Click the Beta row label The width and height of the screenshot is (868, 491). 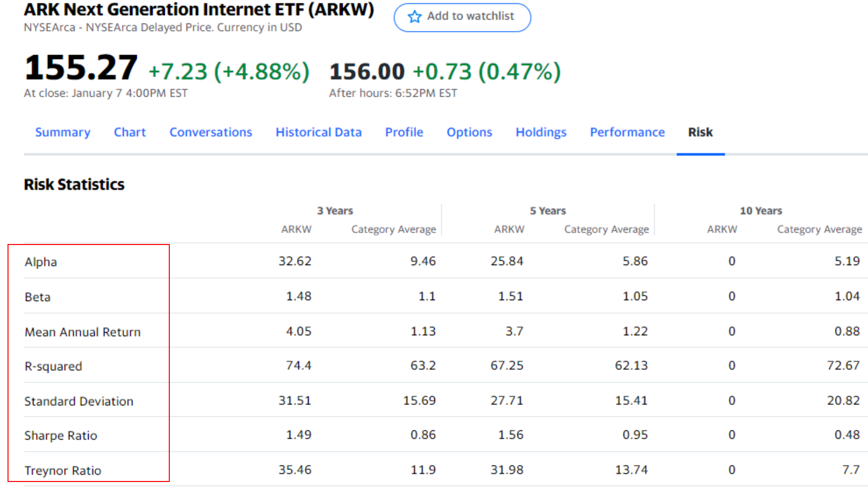[38, 297]
